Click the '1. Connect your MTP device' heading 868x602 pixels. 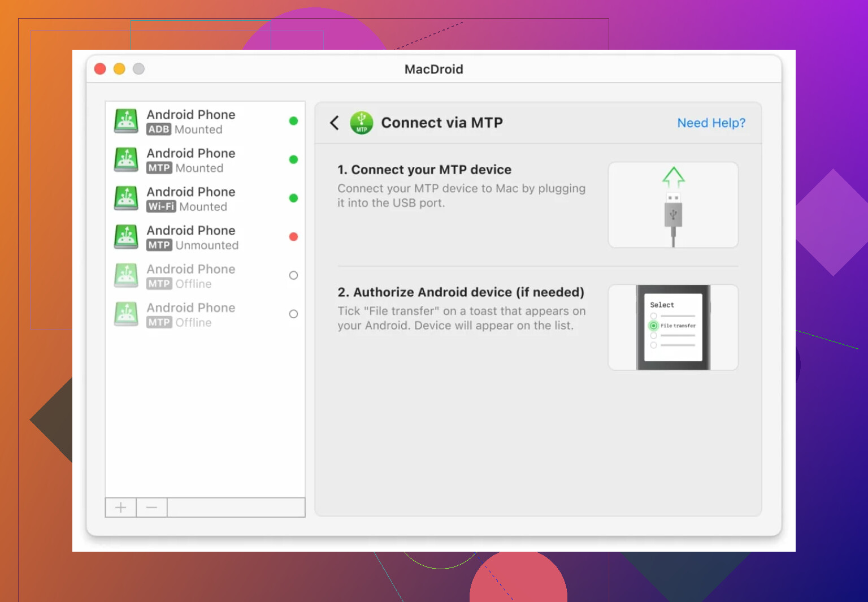424,170
